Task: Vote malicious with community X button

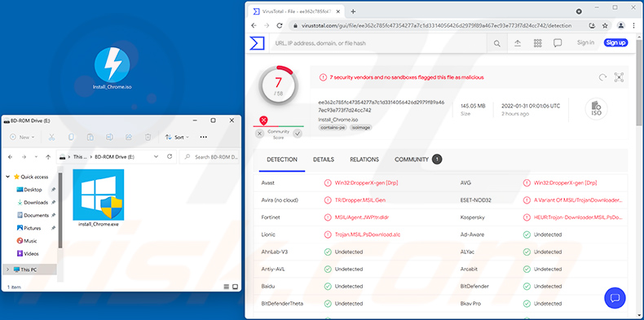Action: coord(259,134)
